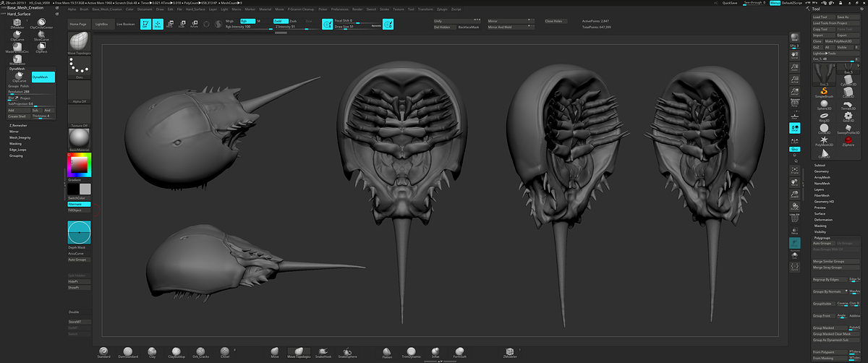Select the Sphere3D tool
868x363 pixels.
824,105
